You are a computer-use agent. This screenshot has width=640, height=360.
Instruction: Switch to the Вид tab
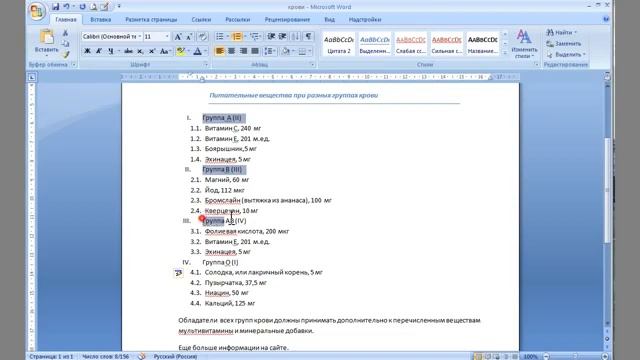pos(329,20)
